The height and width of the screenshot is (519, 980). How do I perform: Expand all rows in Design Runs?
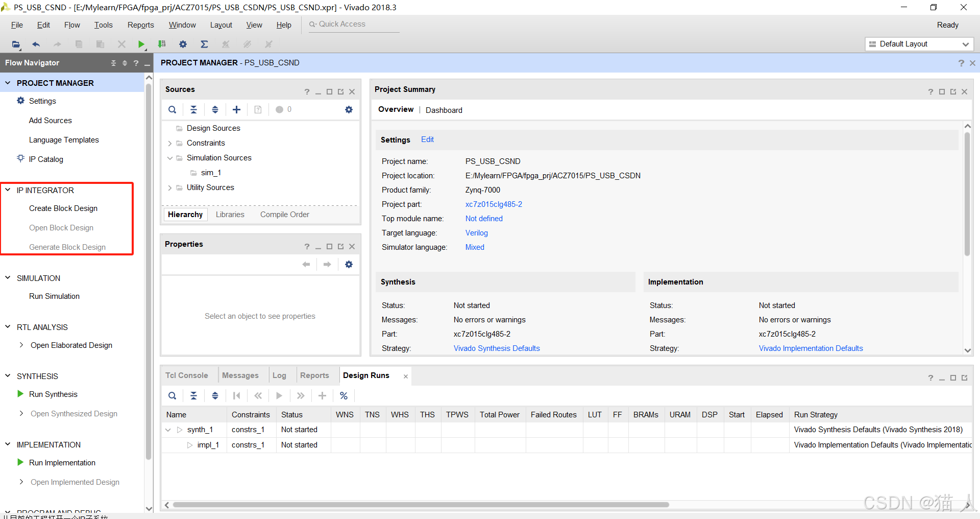(x=215, y=396)
